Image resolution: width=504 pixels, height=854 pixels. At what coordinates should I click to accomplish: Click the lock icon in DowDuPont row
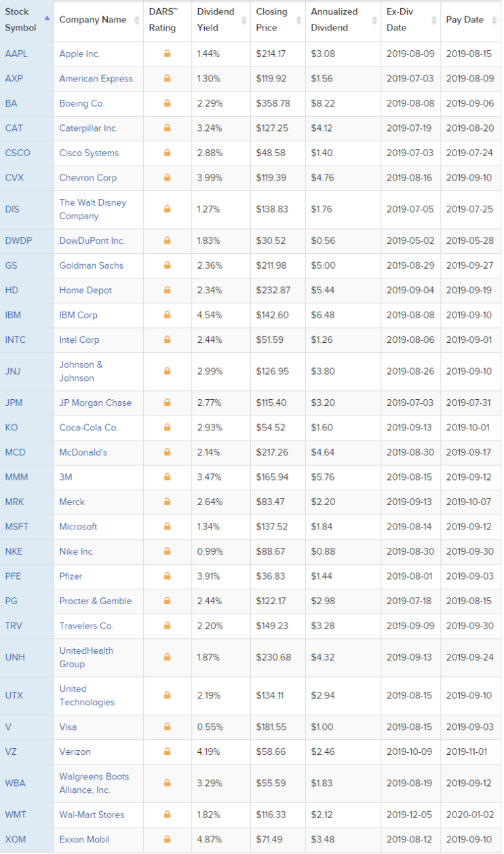(168, 241)
